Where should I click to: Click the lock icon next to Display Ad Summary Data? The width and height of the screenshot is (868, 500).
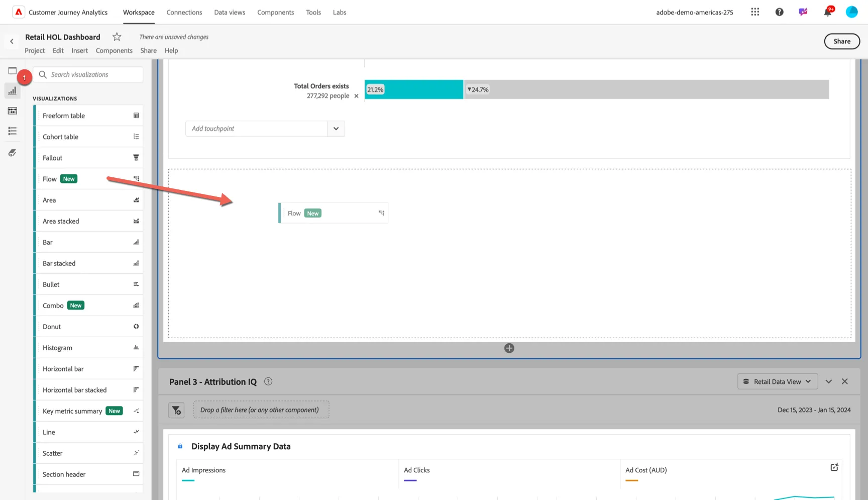click(x=180, y=446)
